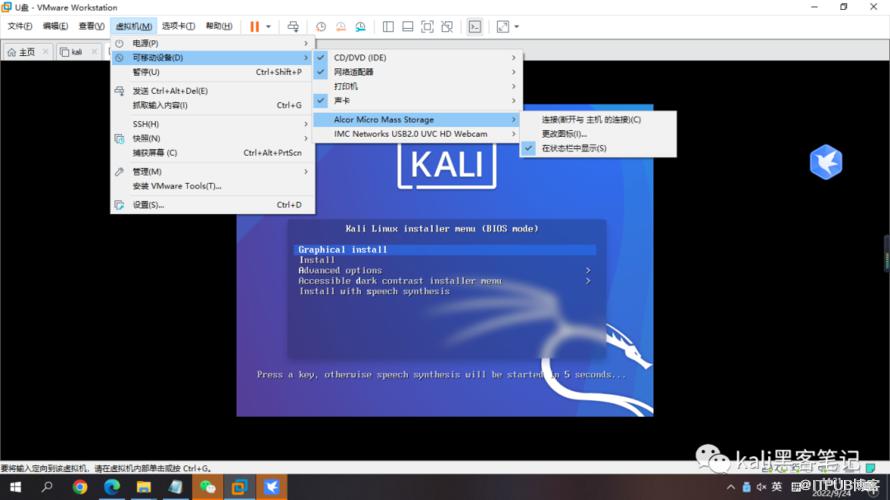
Task: Open Microsoft Edge from the taskbar
Action: pos(112,487)
